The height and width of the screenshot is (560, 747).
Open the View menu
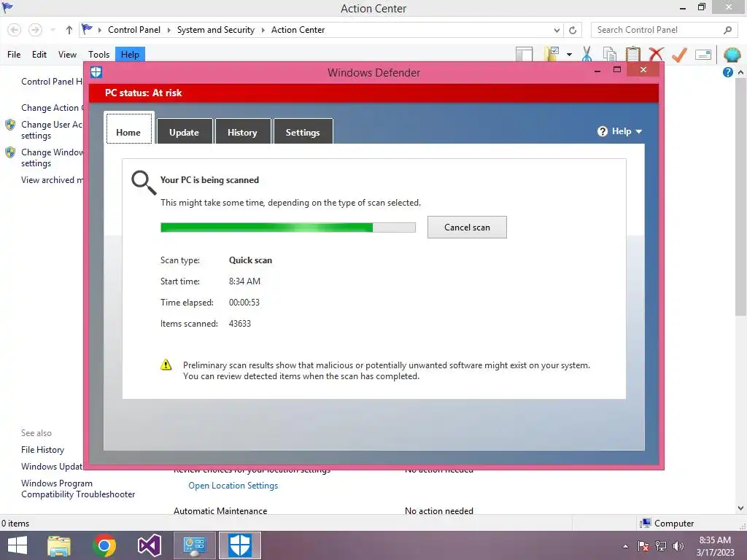tap(67, 55)
